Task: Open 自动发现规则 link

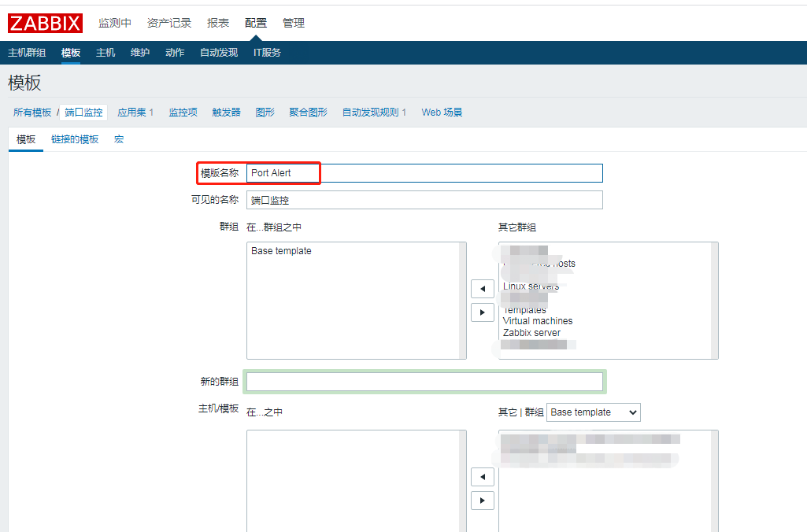Action: click(374, 113)
